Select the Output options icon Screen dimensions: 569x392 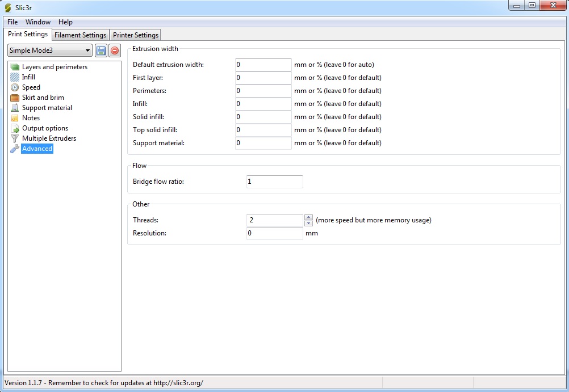[x=15, y=128]
